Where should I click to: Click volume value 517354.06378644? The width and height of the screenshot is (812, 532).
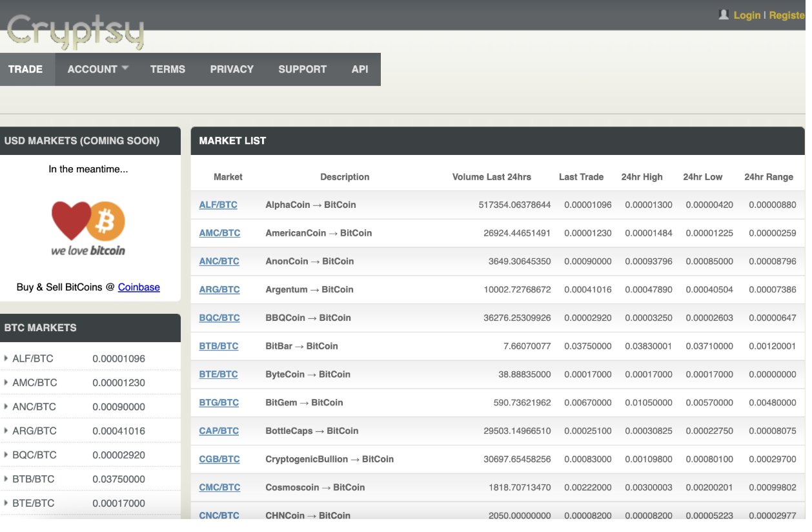tap(515, 205)
